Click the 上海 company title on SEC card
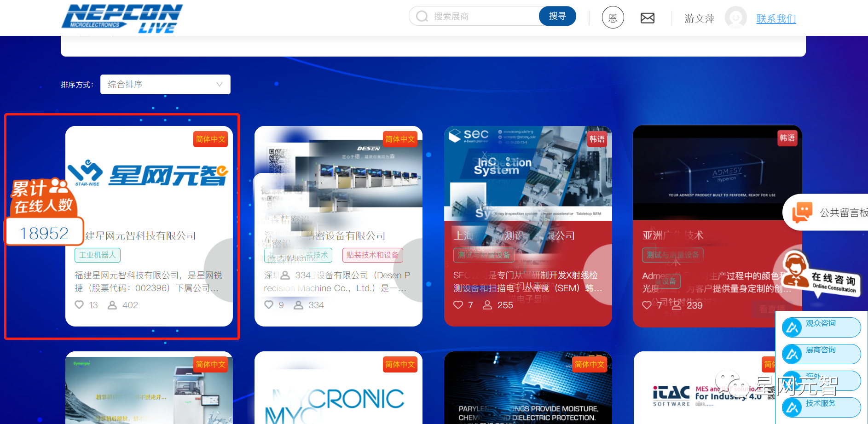Viewport: 868px width, 424px height. 514,235
